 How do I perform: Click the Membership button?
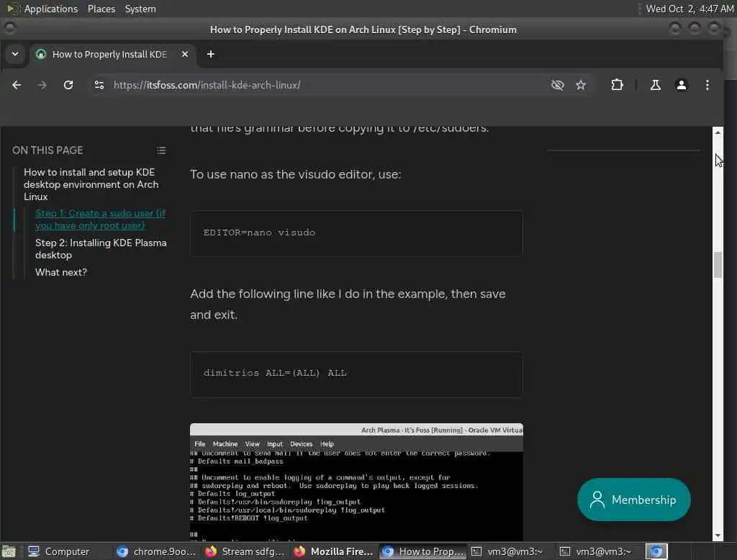click(633, 500)
